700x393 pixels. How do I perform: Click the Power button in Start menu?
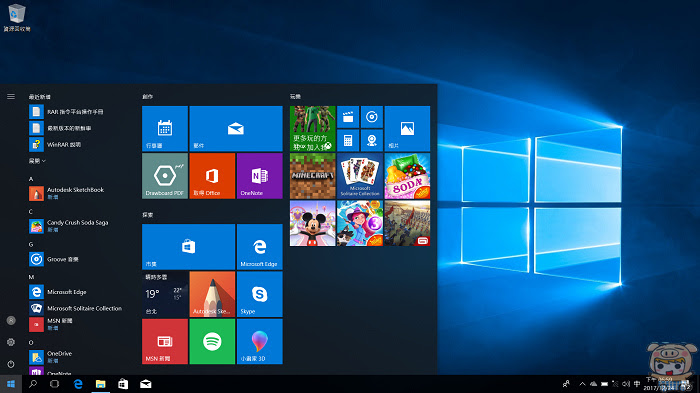click(11, 364)
